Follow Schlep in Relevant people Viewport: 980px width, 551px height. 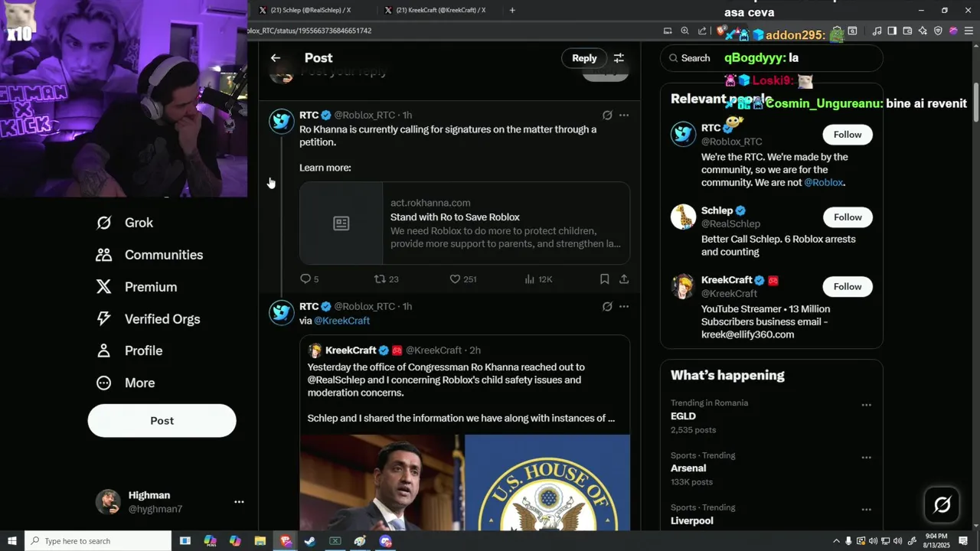(848, 217)
